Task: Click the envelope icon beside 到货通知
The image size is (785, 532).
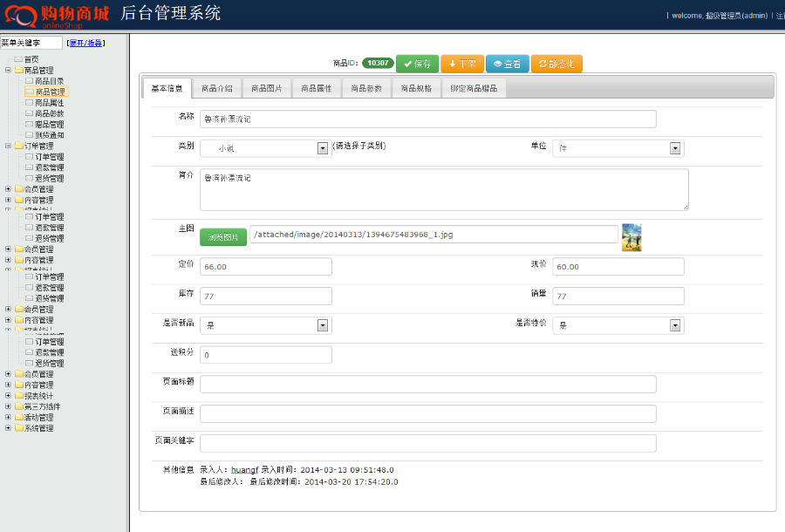Action: coord(30,134)
